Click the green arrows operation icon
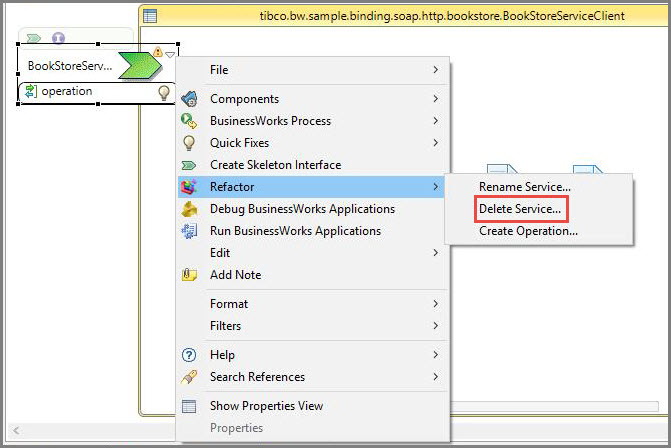 [x=31, y=91]
